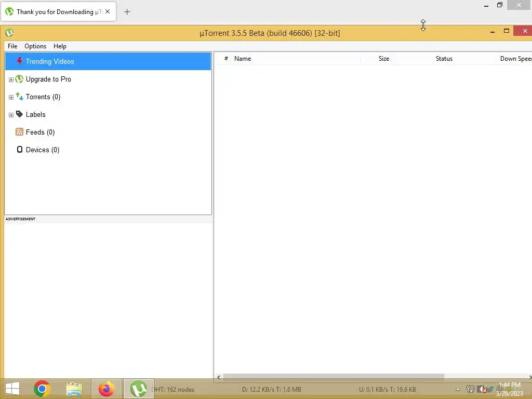The width and height of the screenshot is (532, 399).
Task: Sort by the # column header
Action: tap(226, 58)
